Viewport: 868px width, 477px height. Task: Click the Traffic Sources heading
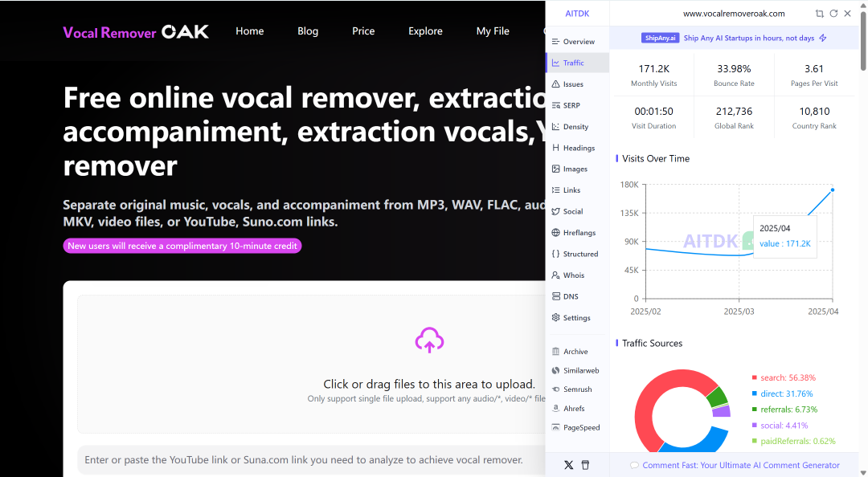(x=652, y=343)
